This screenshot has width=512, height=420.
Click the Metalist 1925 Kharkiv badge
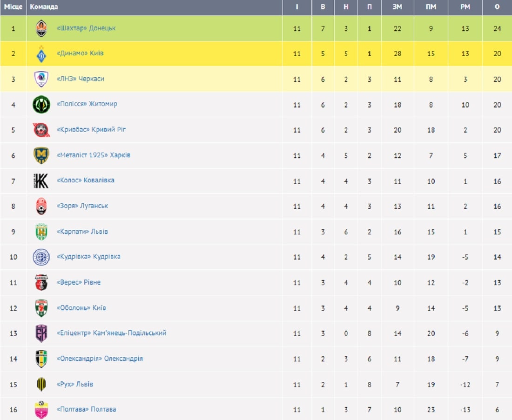click(41, 155)
